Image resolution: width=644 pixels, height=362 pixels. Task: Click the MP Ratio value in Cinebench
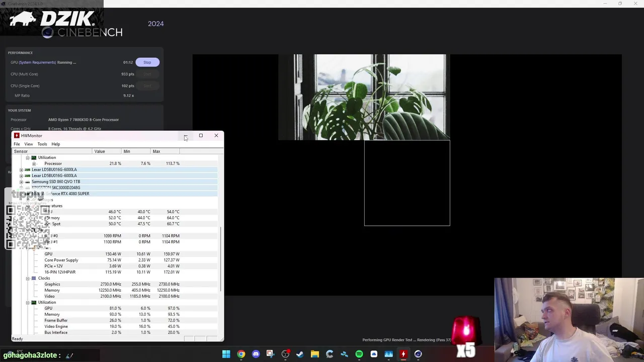tap(128, 96)
